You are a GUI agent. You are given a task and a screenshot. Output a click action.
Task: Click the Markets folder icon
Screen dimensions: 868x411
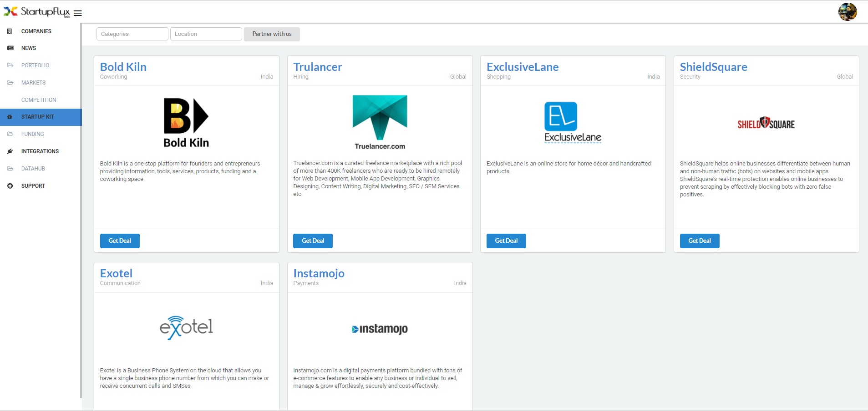pos(10,83)
